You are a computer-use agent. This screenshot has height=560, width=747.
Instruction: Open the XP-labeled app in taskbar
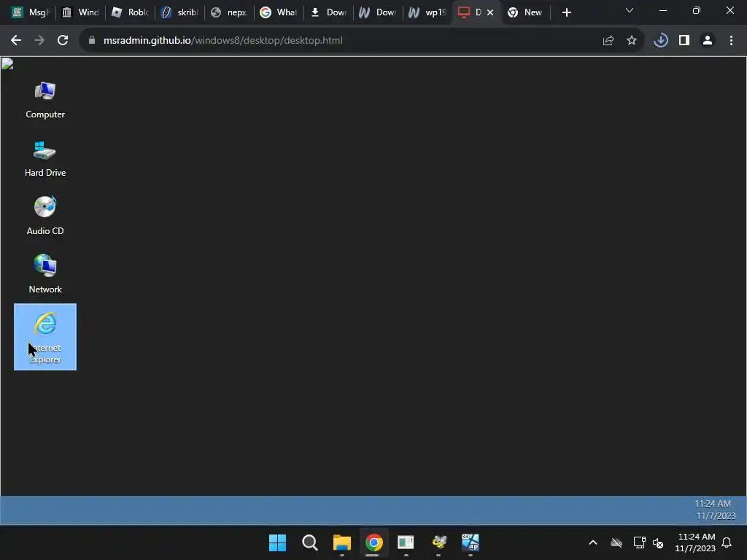[x=471, y=542]
